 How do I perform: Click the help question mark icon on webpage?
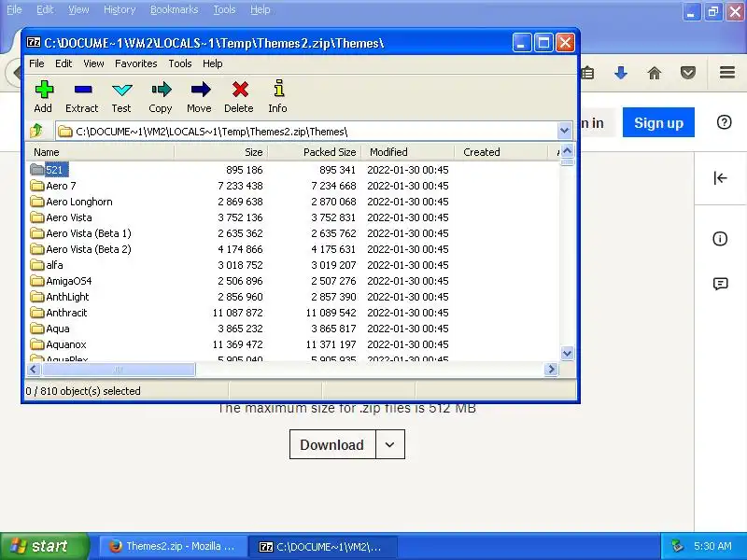[725, 122]
